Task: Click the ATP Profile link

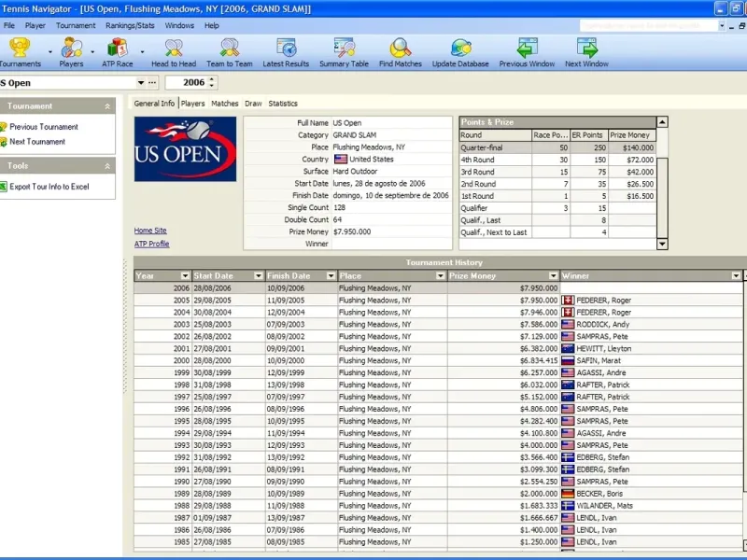Action: [x=152, y=244]
